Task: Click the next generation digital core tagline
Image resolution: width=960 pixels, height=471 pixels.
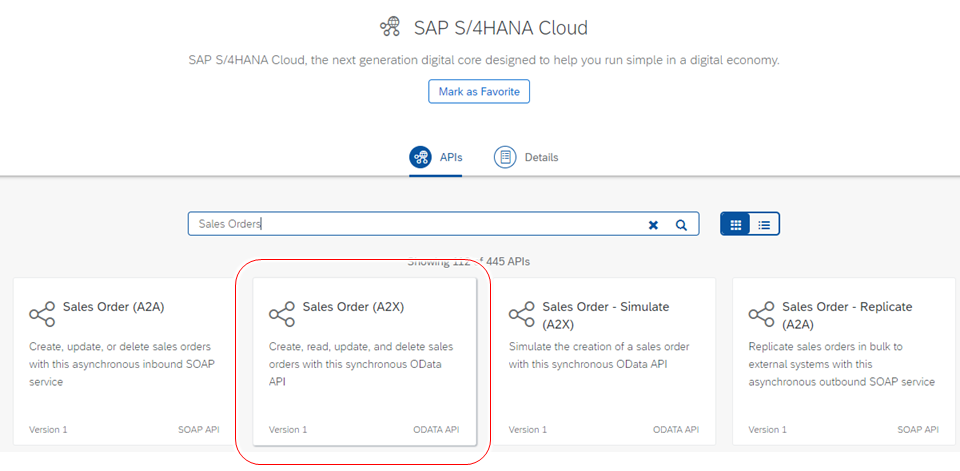Action: tap(484, 61)
